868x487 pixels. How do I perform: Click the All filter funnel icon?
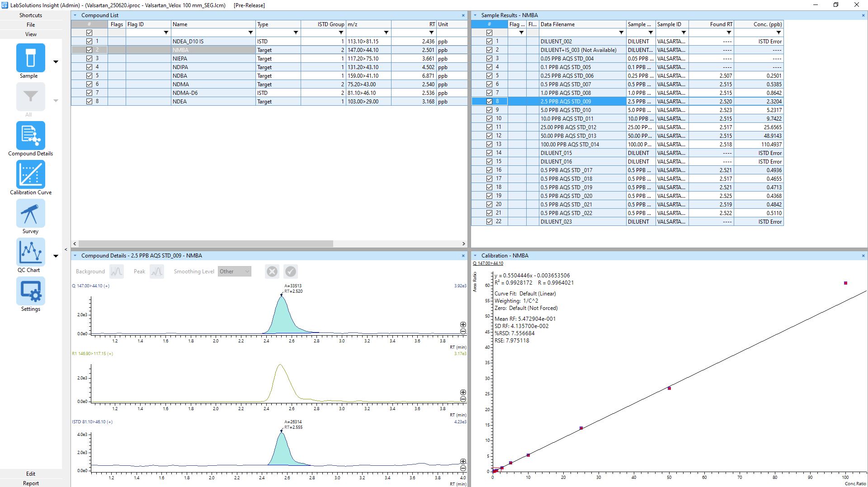31,97
